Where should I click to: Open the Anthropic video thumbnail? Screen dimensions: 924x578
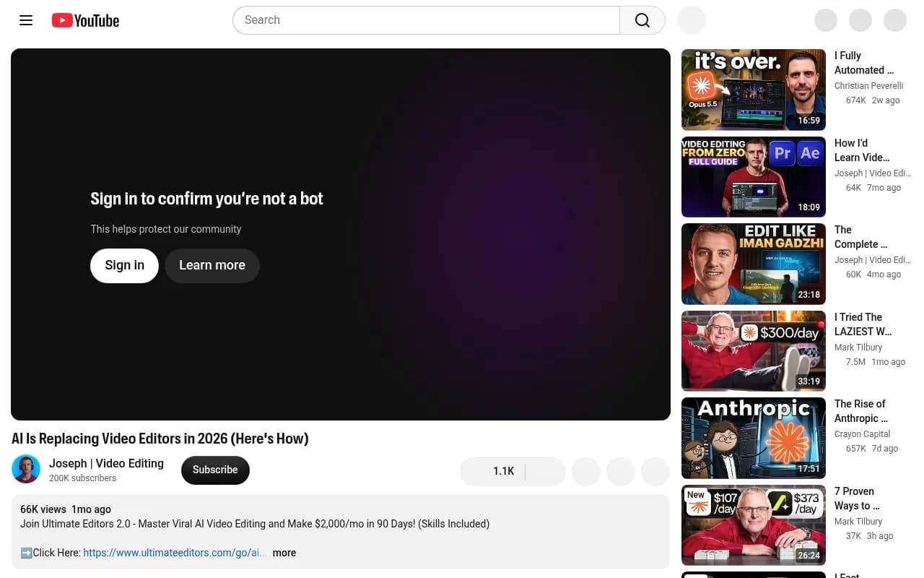[754, 438]
